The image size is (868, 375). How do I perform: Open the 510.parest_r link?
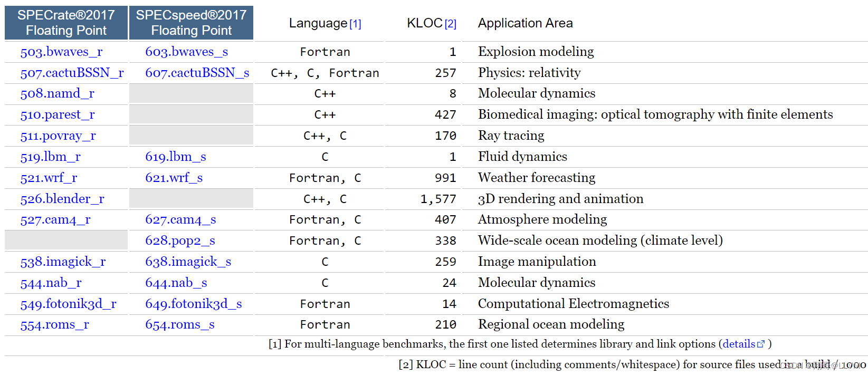tap(58, 114)
